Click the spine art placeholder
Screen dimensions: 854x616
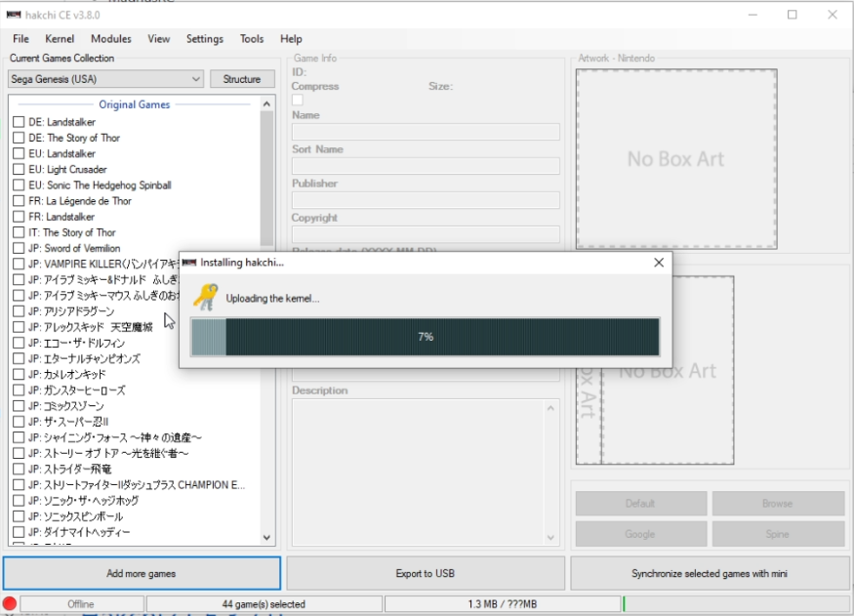point(589,416)
